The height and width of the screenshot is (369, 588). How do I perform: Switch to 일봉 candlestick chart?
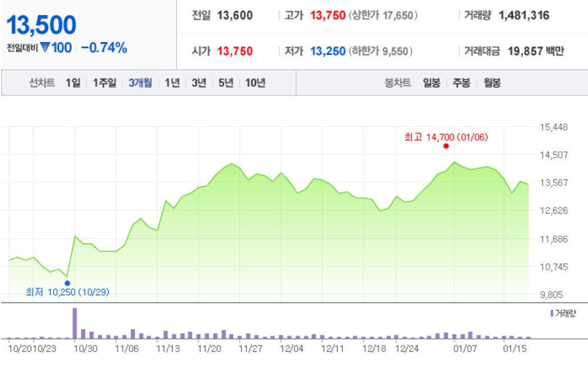431,82
